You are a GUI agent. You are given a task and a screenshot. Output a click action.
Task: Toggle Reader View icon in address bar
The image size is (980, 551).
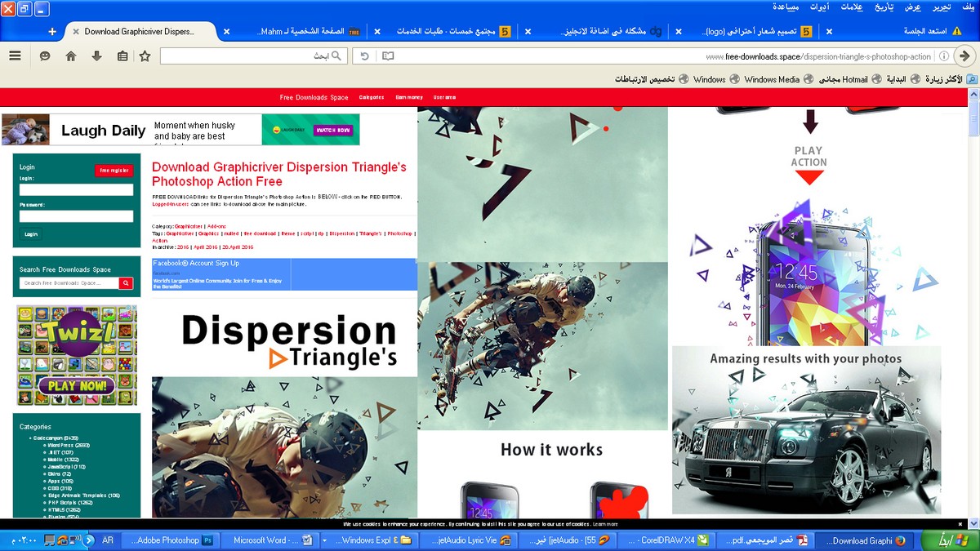[x=388, y=56]
